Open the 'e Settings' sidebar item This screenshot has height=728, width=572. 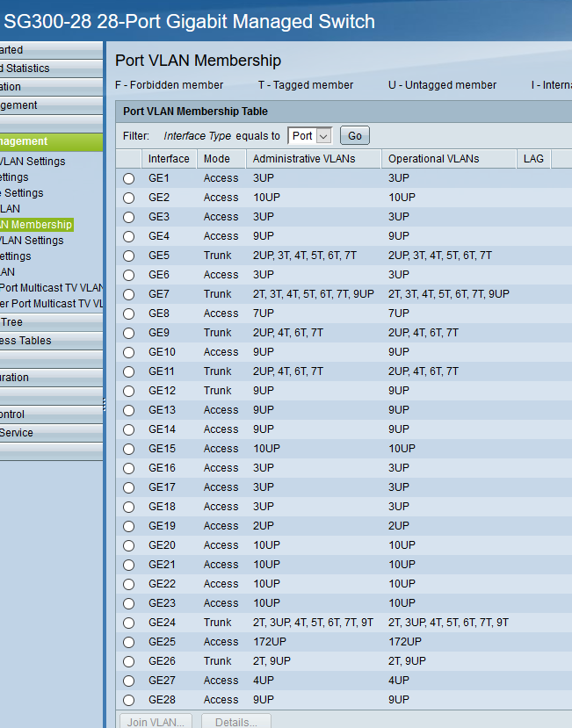click(x=22, y=193)
